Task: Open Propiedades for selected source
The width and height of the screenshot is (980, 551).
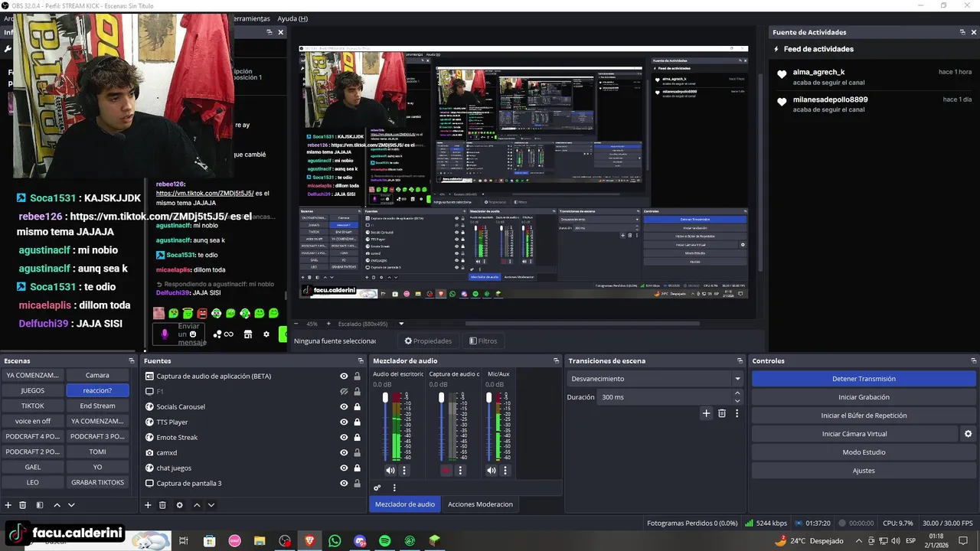Action: tap(428, 341)
